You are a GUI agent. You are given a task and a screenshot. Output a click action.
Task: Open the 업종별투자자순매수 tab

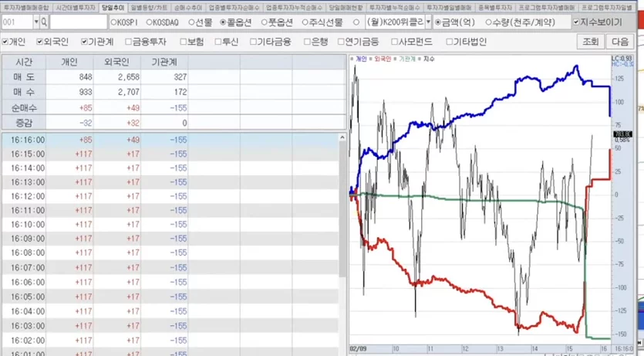(x=234, y=8)
